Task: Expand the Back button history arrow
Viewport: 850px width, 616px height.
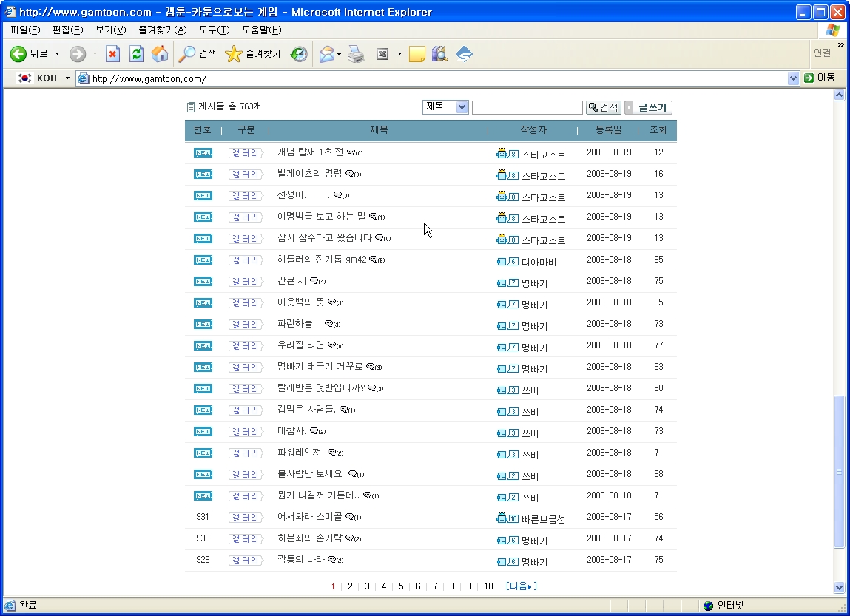Action: [x=57, y=54]
